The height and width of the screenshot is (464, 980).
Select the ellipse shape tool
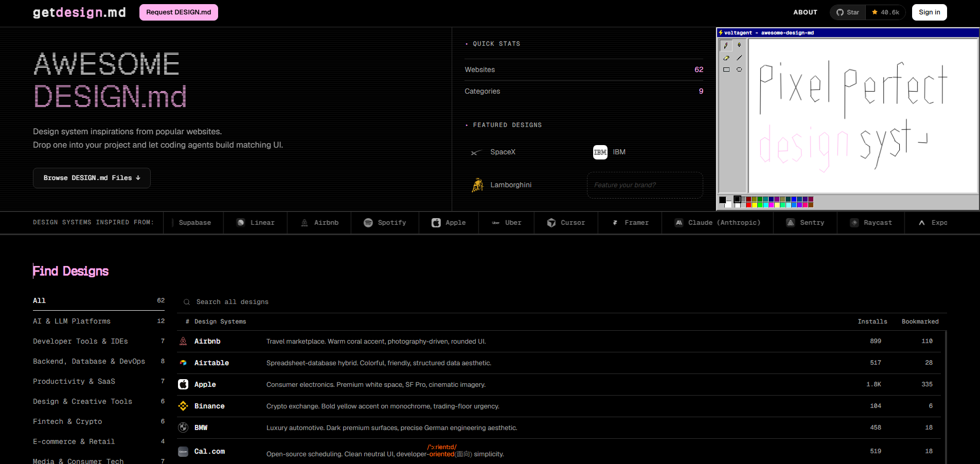739,69
